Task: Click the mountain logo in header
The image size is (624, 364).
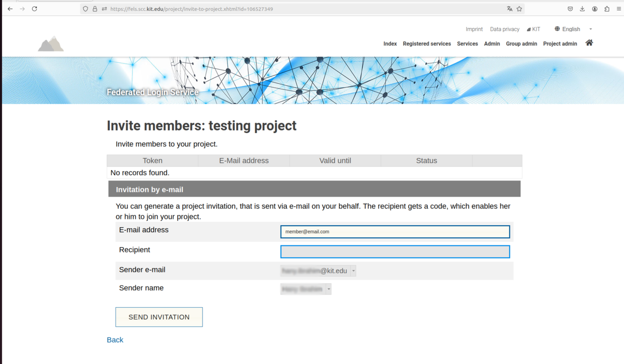Action: pos(51,44)
